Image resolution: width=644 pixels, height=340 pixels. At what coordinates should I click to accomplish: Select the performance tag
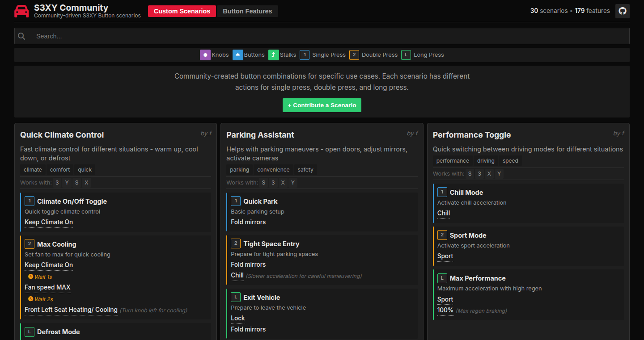point(453,161)
